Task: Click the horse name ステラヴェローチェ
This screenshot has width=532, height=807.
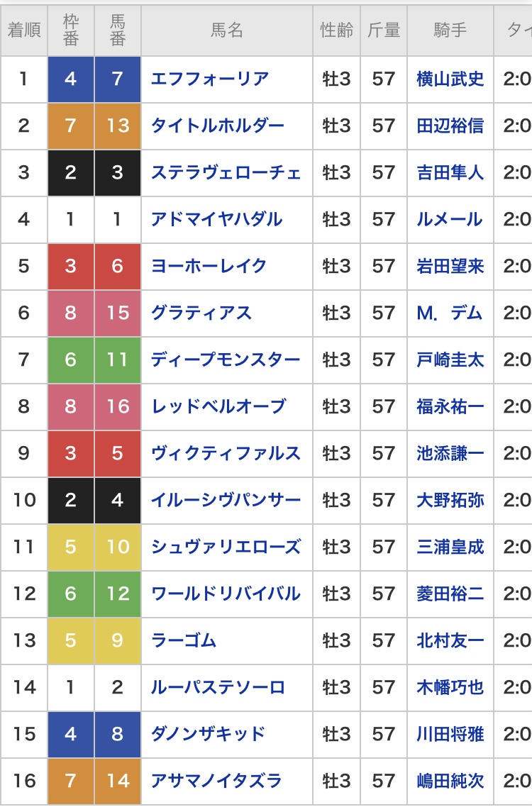Action: (226, 173)
